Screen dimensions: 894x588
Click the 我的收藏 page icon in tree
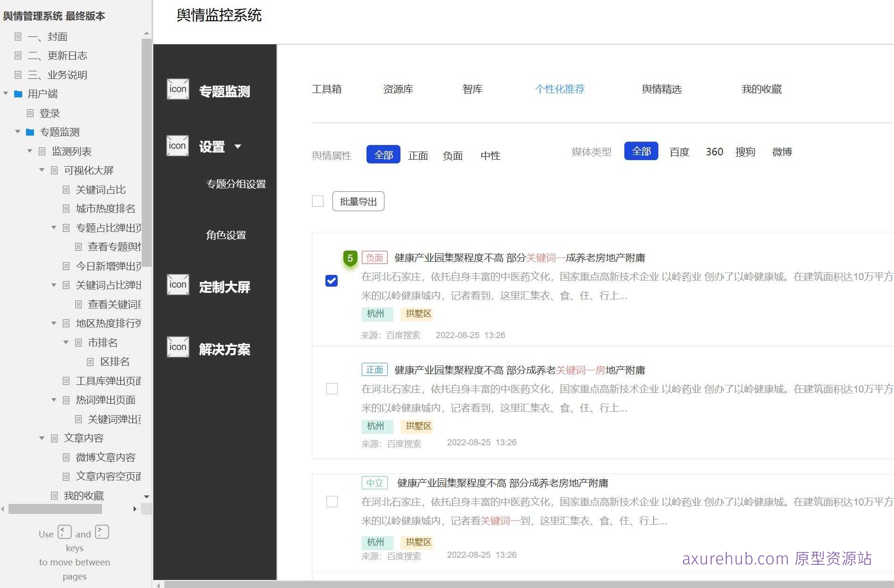[x=54, y=495]
